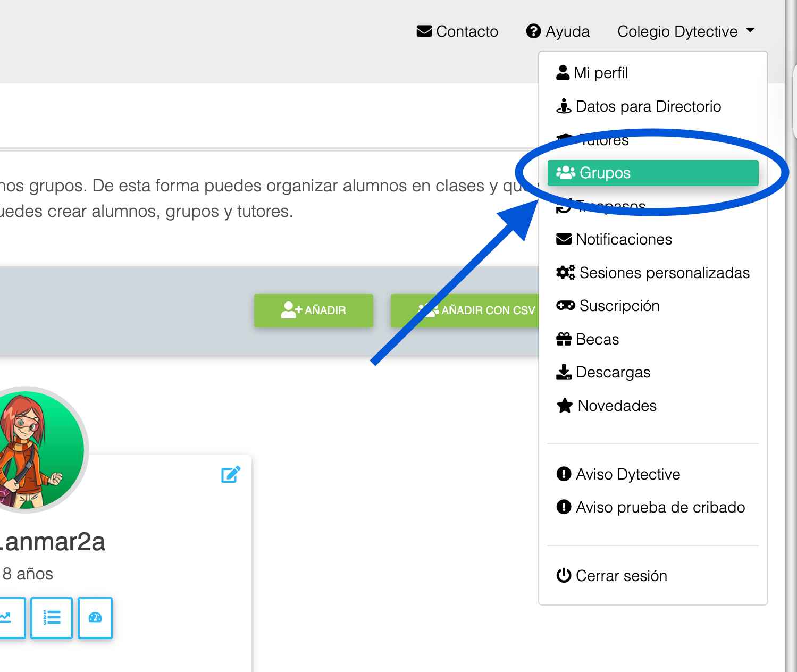797x672 pixels.
Task: Open the progress chart icon for Lanmar2a
Action: (x=7, y=617)
